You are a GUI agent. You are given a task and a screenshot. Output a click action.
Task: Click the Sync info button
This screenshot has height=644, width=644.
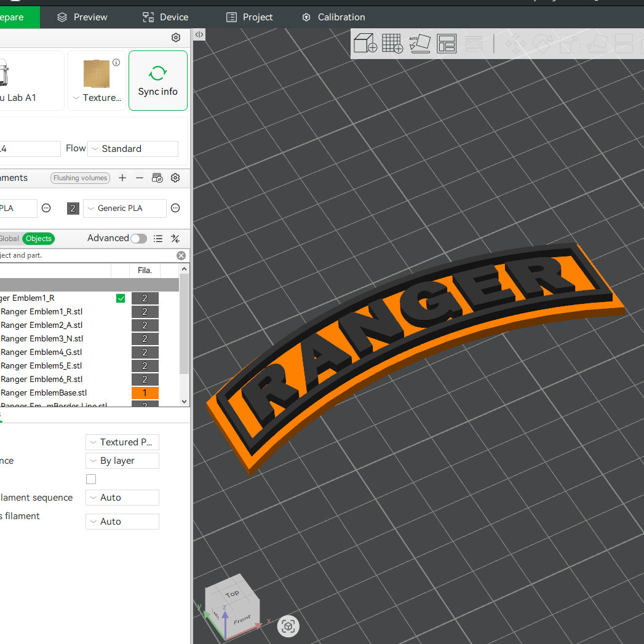(157, 81)
